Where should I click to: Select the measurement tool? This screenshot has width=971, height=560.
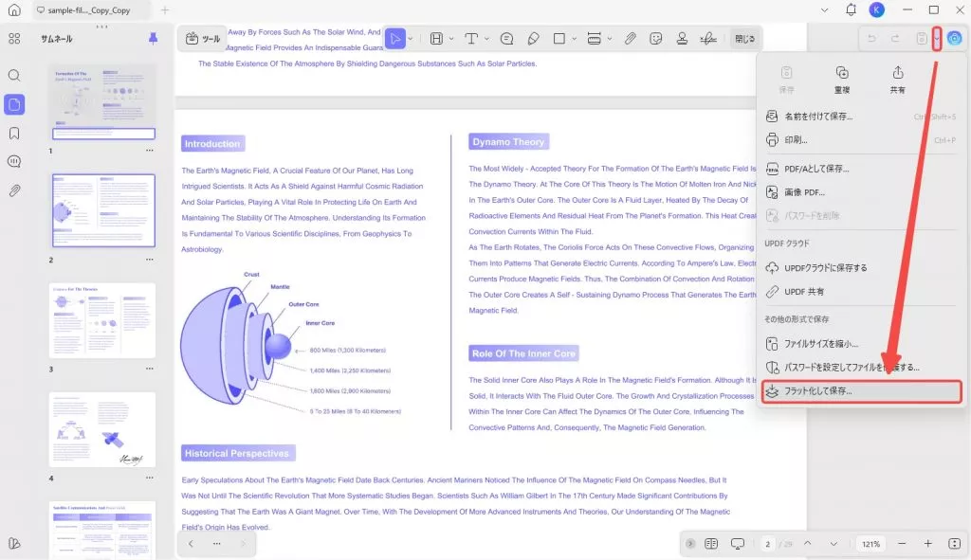click(x=594, y=38)
